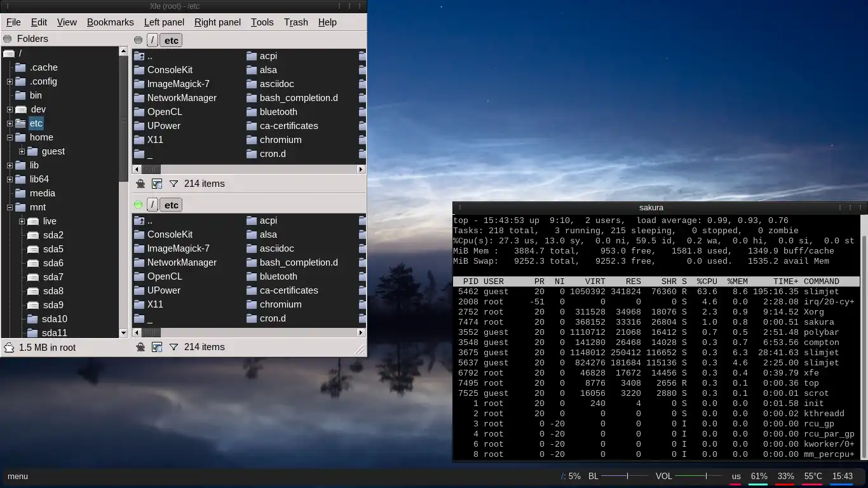Image resolution: width=868 pixels, height=488 pixels.
Task: Collapse the home folder in the tree
Action: click(x=10, y=137)
